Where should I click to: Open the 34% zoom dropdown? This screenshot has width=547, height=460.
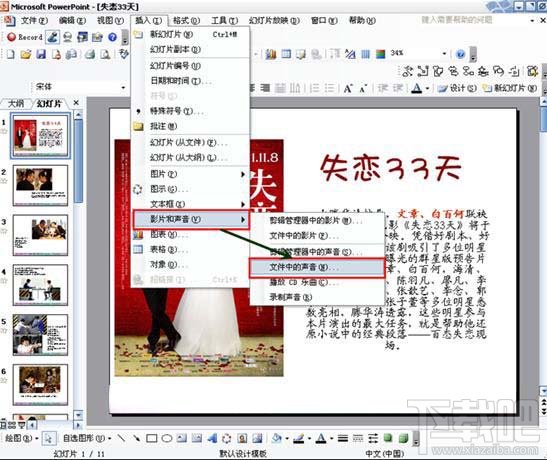coord(444,54)
